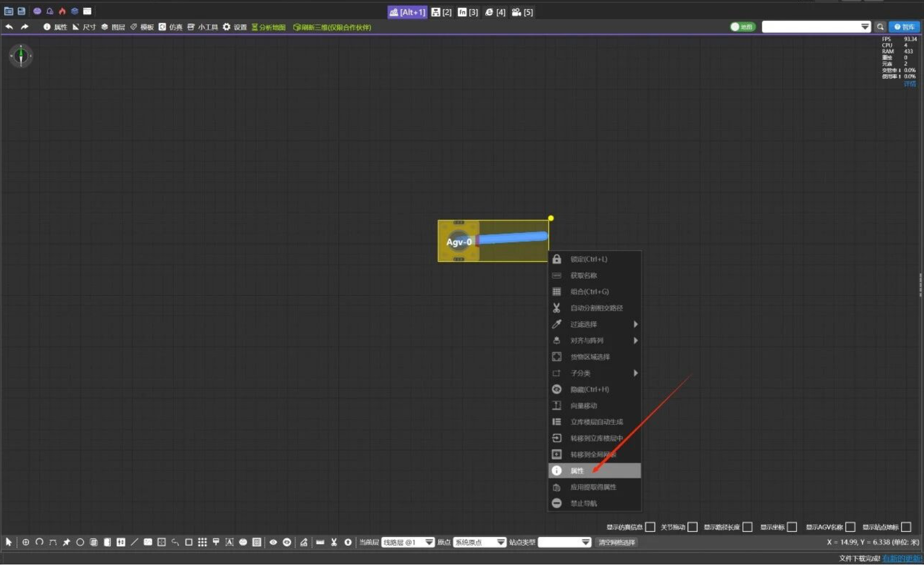The image size is (924, 565).
Task: Select the arrow pointer tool in bottom toolbar
Action: coord(9,542)
